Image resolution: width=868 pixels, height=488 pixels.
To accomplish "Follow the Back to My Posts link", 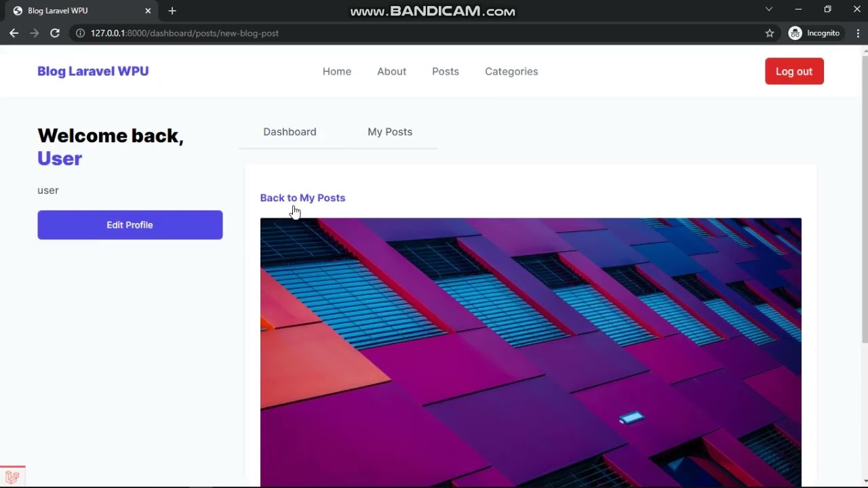I will 302,198.
